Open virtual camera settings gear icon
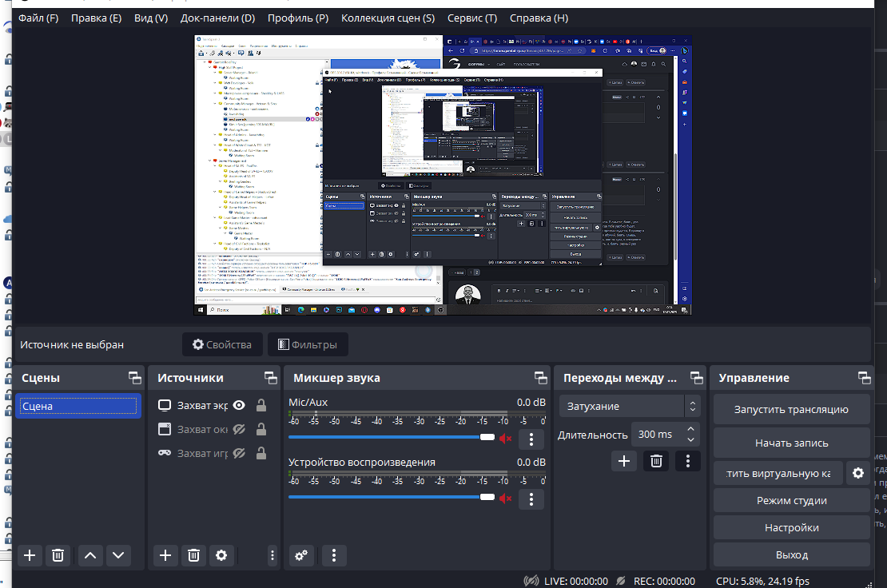 tap(858, 473)
